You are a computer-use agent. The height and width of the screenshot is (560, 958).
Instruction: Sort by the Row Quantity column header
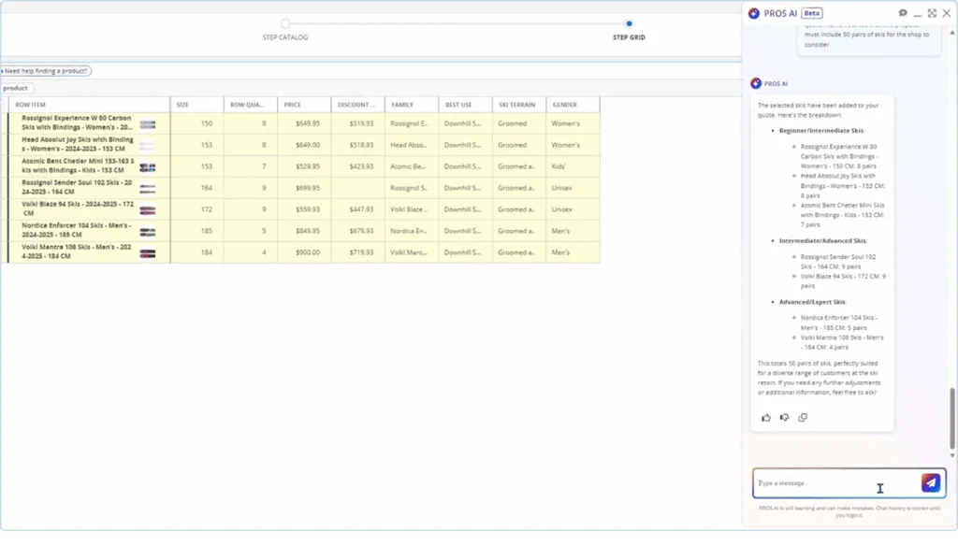coord(251,105)
